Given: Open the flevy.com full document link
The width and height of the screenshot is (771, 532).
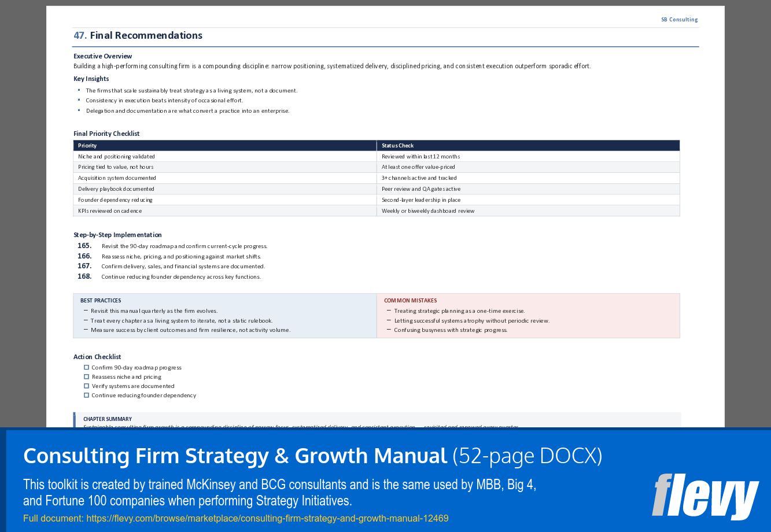Looking at the screenshot, I should coord(267,519).
